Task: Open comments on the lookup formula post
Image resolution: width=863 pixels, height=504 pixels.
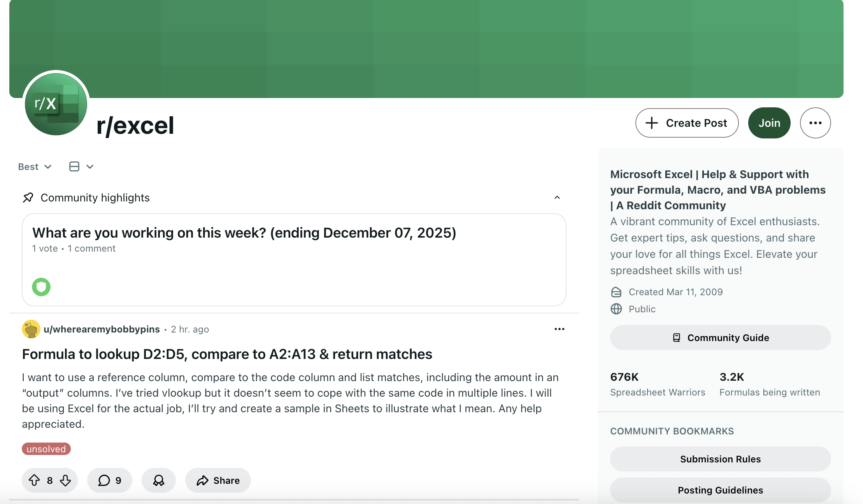Action: pos(109,480)
